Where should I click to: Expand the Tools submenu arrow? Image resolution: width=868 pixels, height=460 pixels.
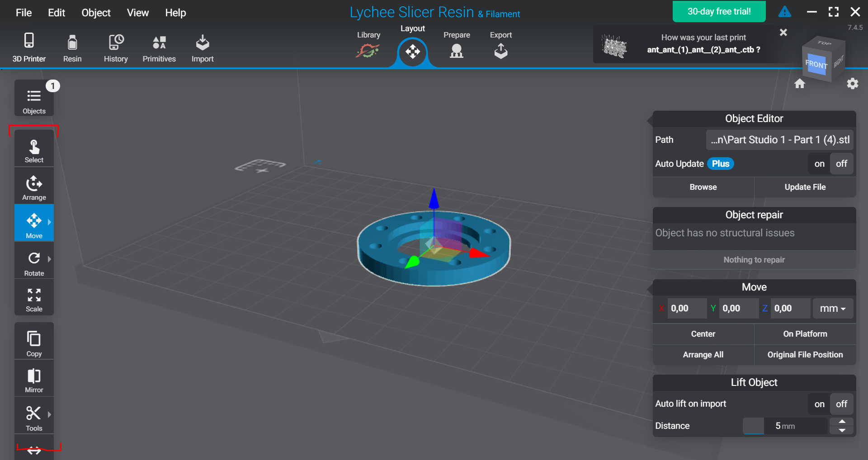click(49, 414)
